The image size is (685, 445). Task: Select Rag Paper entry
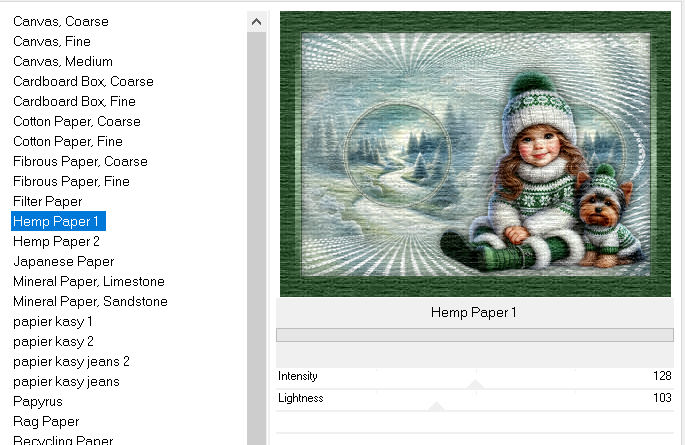point(46,422)
